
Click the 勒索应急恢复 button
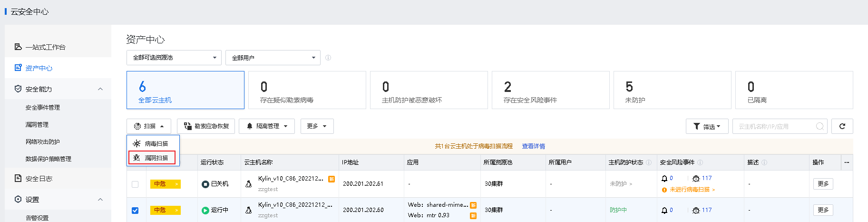coord(206,126)
